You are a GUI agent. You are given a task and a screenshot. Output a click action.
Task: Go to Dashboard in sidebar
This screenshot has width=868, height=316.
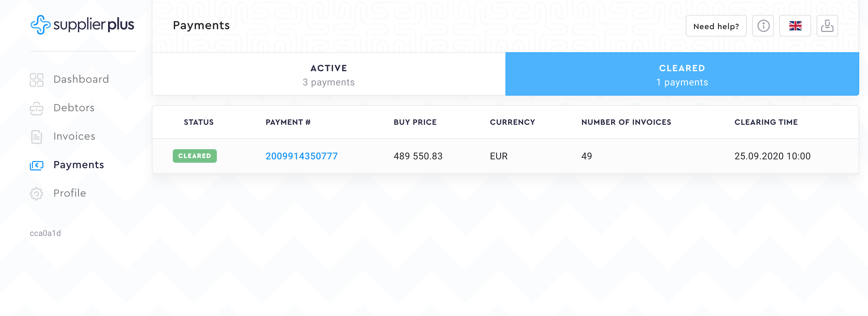(x=81, y=79)
